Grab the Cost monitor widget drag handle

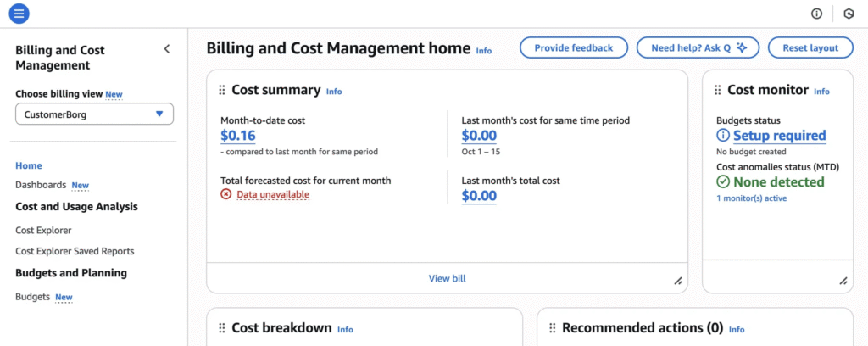click(x=718, y=90)
